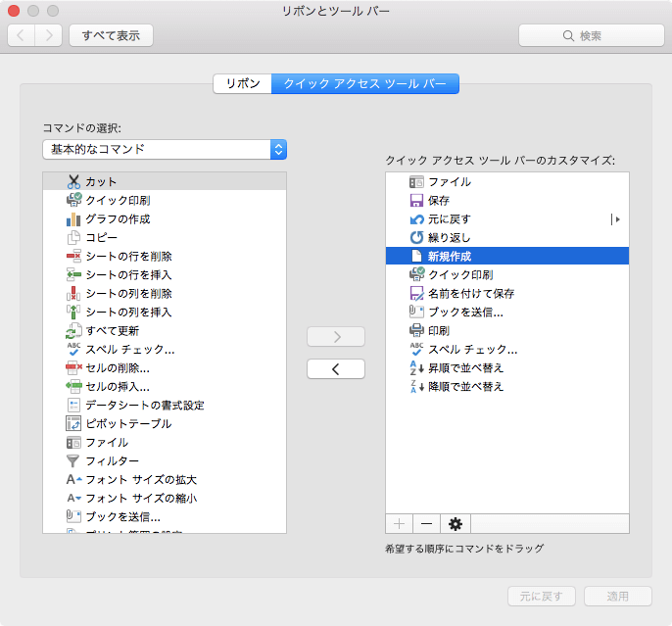The width and height of the screenshot is (672, 626).
Task: Select ファイル in the toolbar list
Action: [507, 181]
